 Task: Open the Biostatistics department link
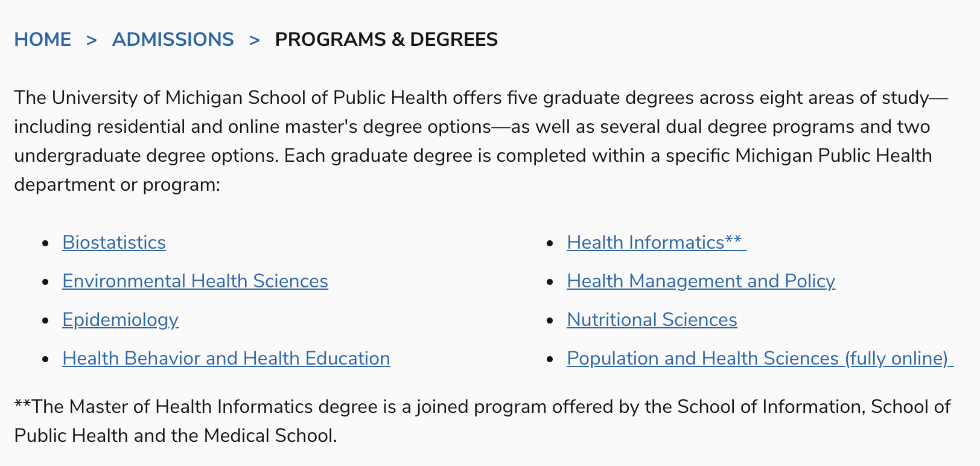[x=114, y=243]
